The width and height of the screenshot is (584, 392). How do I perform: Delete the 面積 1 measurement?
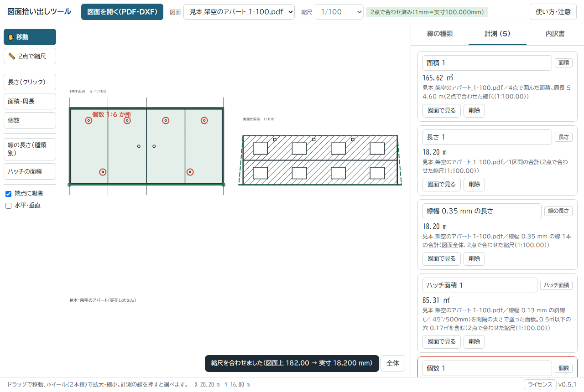(x=474, y=111)
